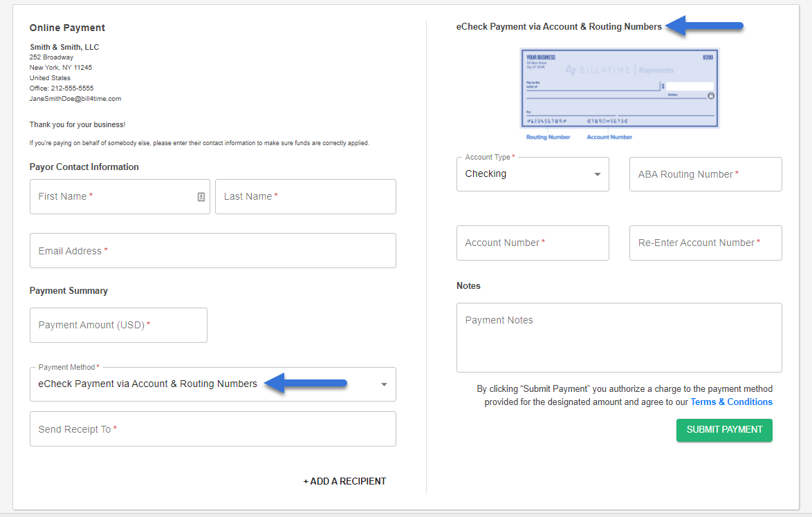Click the Payment Summary heading

[x=68, y=291]
